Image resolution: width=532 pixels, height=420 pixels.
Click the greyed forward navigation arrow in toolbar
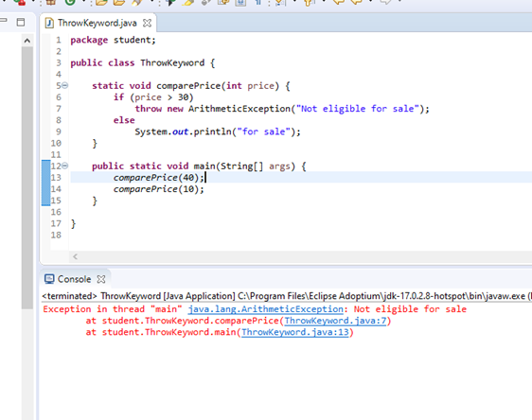(385, 2)
